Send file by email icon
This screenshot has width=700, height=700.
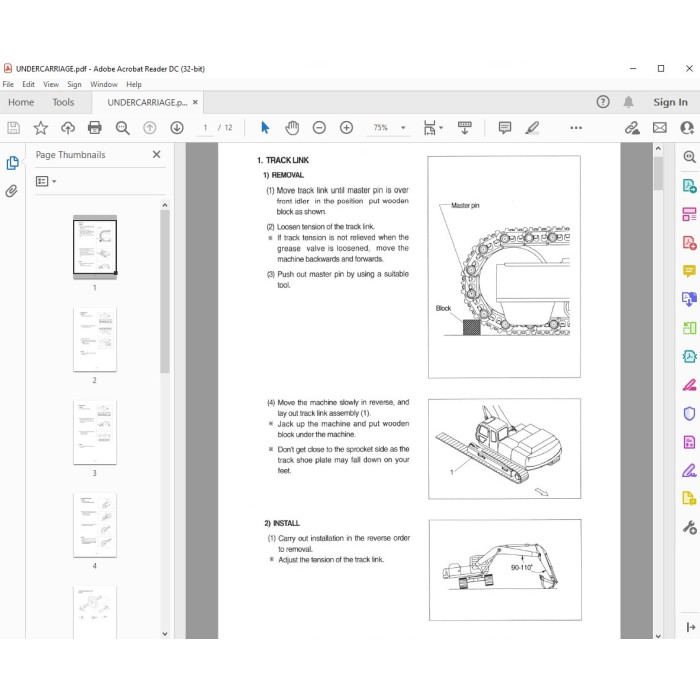click(659, 128)
